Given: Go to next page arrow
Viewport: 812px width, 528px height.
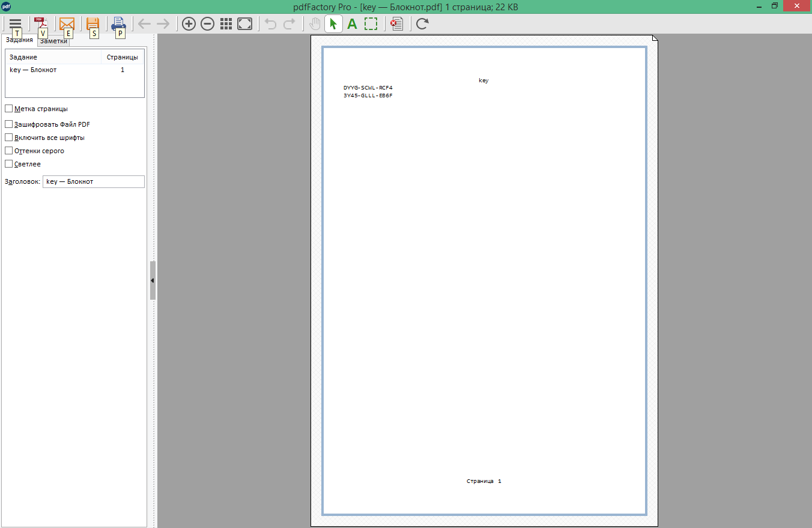Looking at the screenshot, I should coord(163,23).
